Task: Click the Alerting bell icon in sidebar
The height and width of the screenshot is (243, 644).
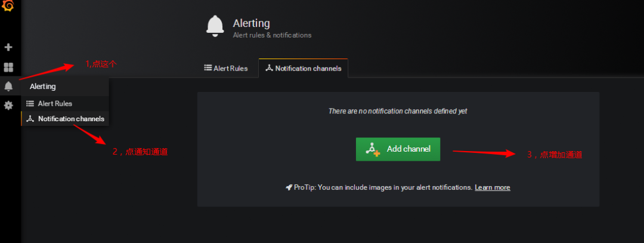Action: (8, 87)
